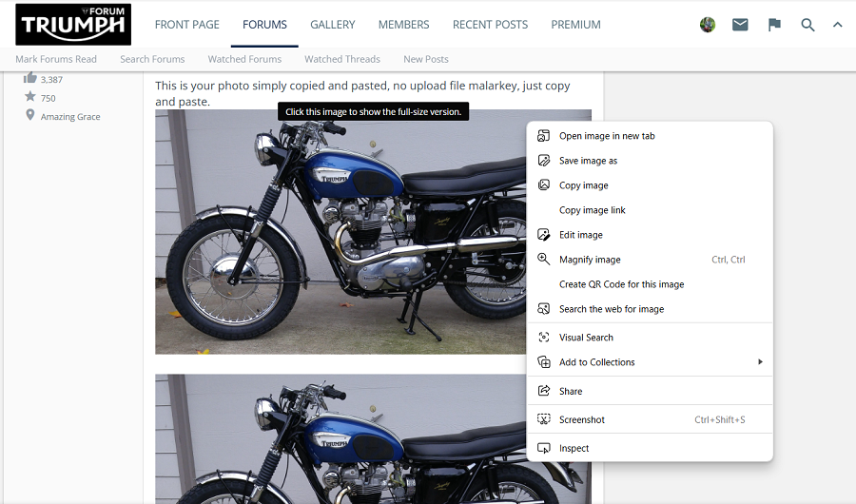Open the Watched Forums link
856x504 pixels.
[244, 59]
